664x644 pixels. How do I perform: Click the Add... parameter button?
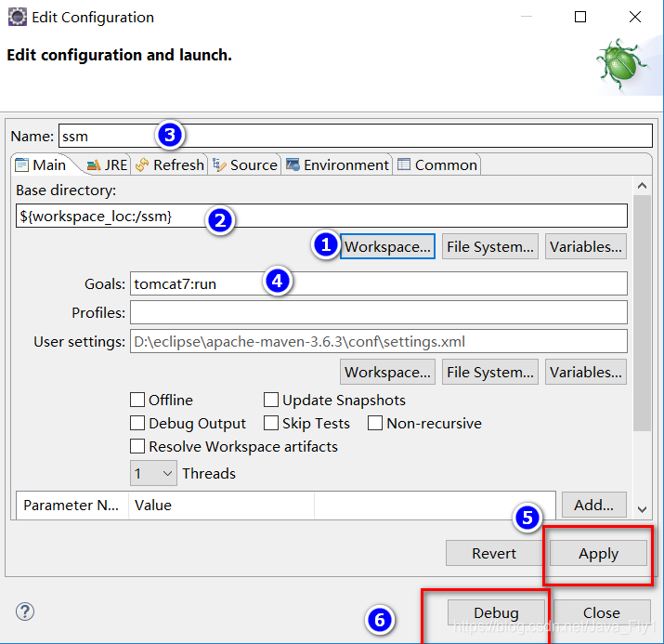coord(594,505)
